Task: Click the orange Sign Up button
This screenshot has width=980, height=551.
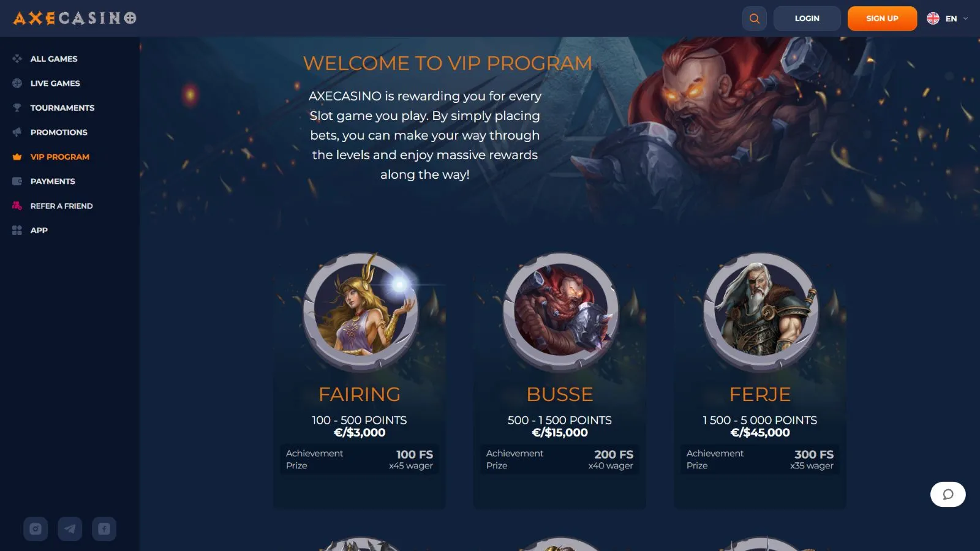Action: click(x=882, y=18)
